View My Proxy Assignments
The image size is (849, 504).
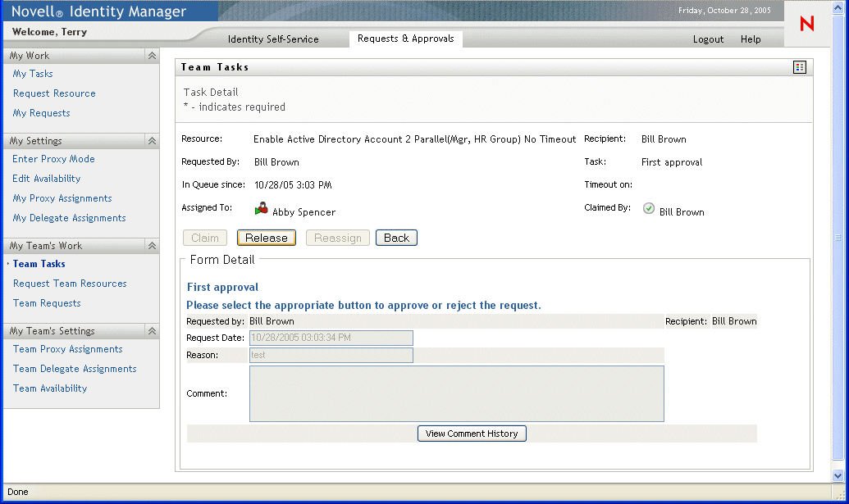tap(62, 198)
